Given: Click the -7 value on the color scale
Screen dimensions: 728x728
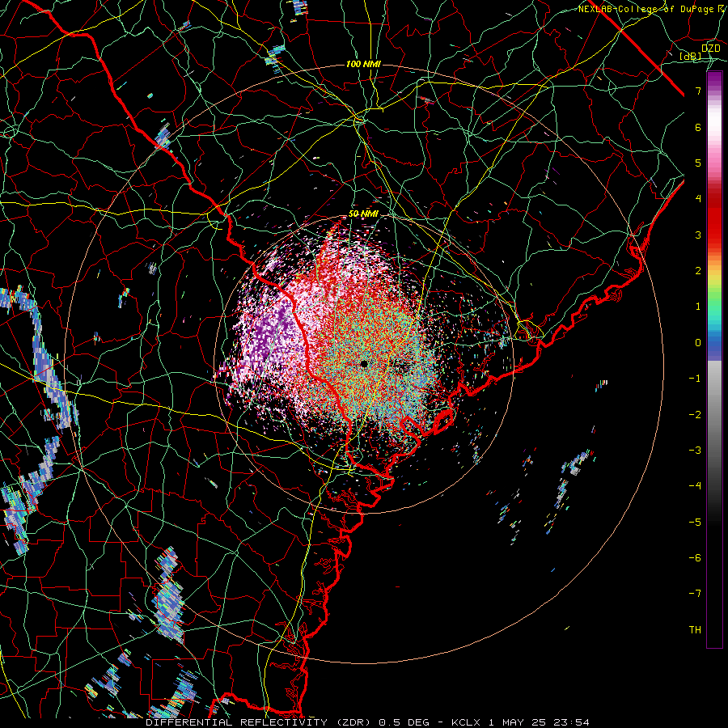Looking at the screenshot, I should (x=695, y=594).
